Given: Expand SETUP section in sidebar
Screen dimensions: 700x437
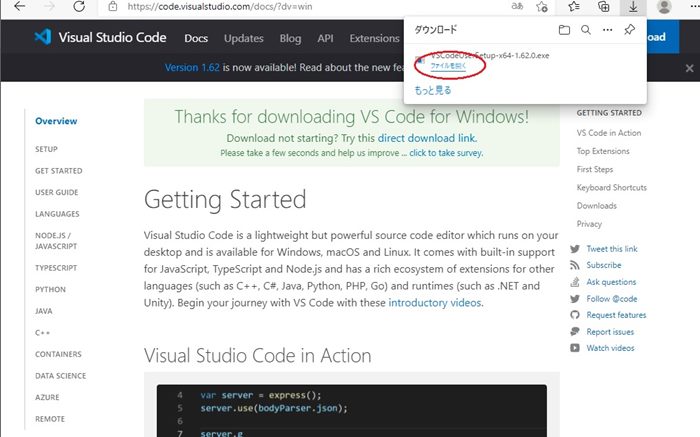Looking at the screenshot, I should pyautogui.click(x=46, y=149).
